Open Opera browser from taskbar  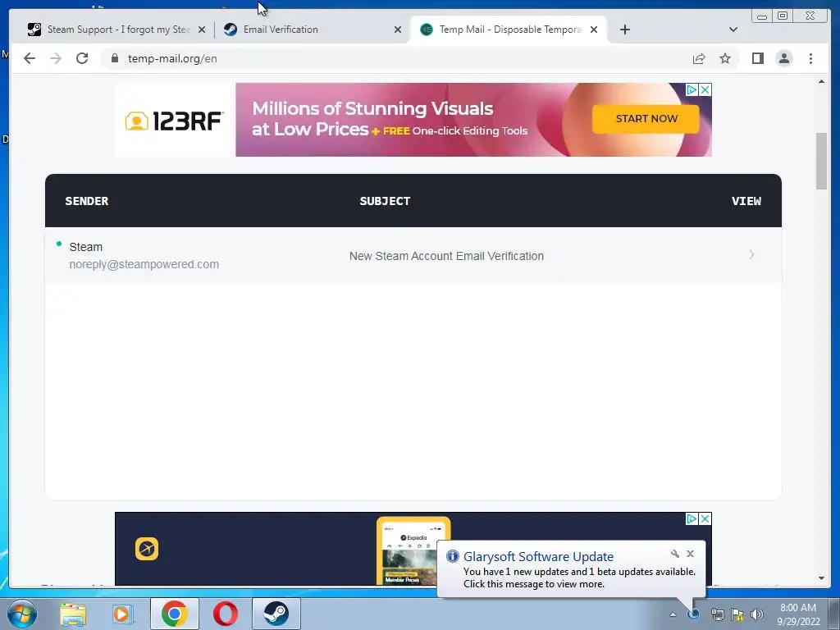(x=226, y=614)
